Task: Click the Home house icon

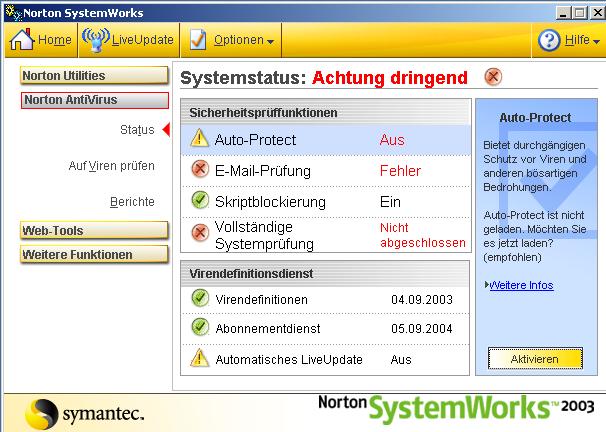Action: tap(22, 39)
